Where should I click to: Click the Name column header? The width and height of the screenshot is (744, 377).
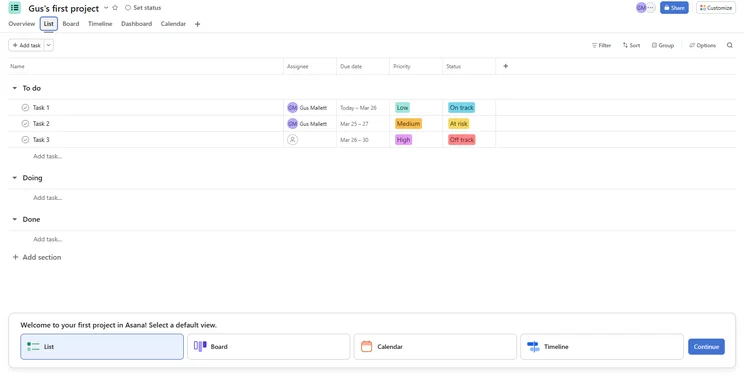(146, 66)
